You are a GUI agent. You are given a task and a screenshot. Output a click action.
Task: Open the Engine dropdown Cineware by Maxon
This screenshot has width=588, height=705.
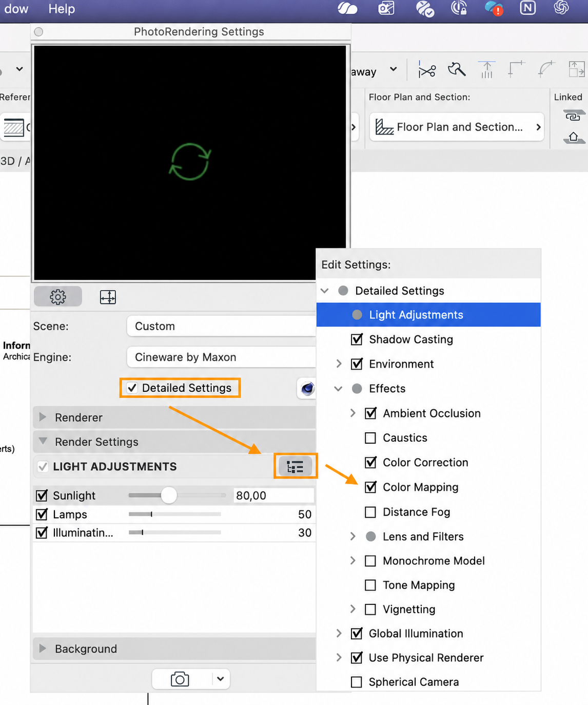click(x=221, y=357)
